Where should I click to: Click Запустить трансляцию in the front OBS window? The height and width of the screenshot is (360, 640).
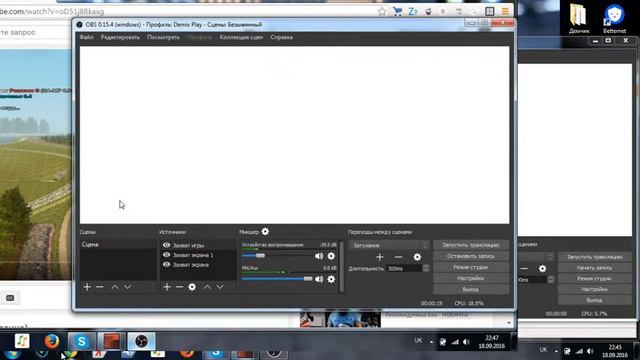pyautogui.click(x=471, y=245)
